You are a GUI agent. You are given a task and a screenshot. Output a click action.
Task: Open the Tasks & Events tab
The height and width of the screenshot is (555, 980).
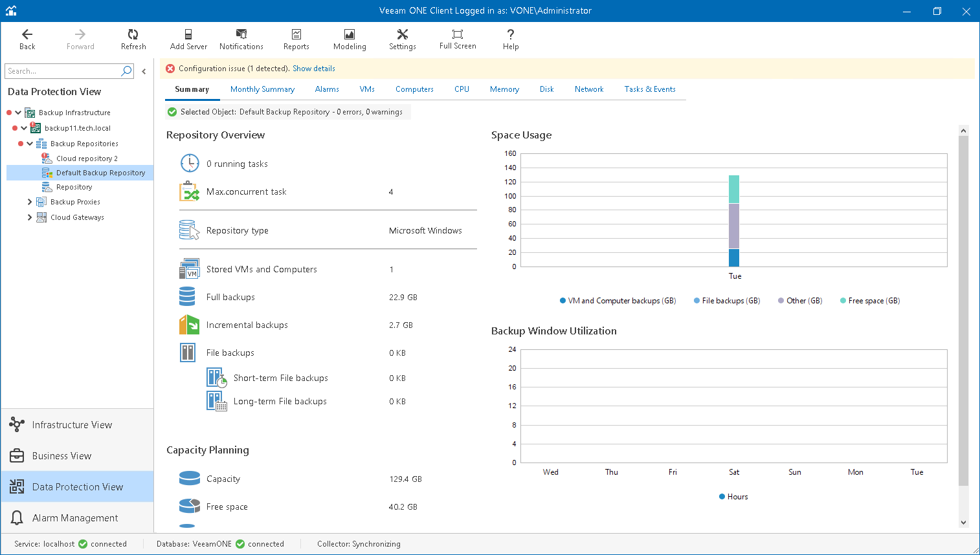click(649, 89)
